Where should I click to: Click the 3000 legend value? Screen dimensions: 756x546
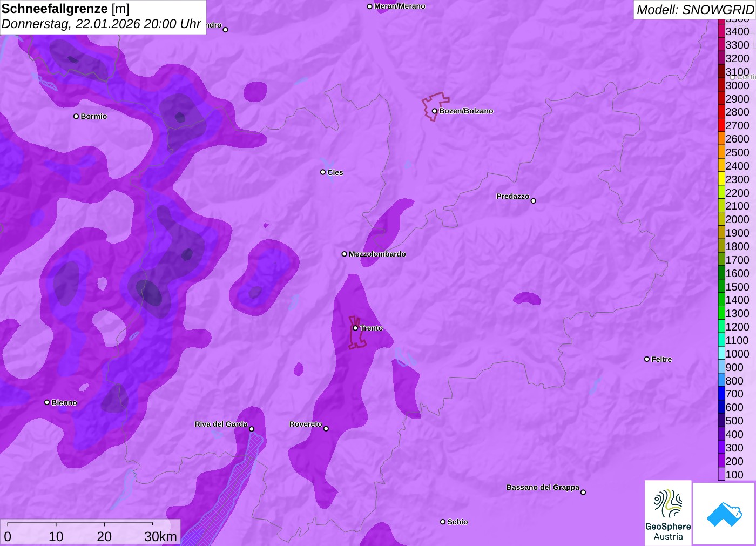(x=737, y=85)
